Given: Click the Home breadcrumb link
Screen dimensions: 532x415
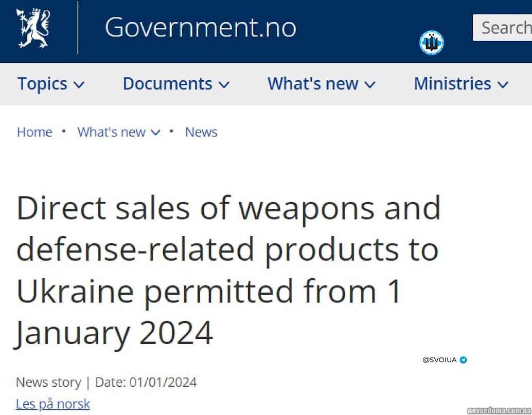Looking at the screenshot, I should (34, 132).
